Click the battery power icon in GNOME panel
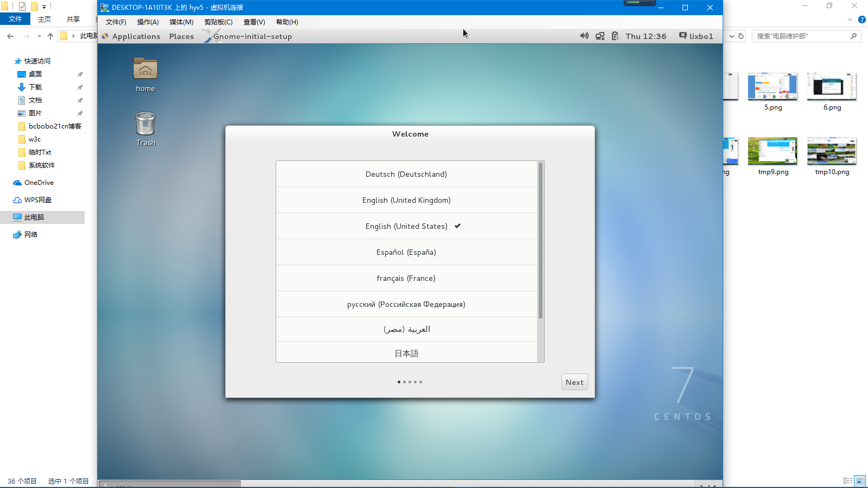This screenshot has width=868, height=488. pos(615,36)
